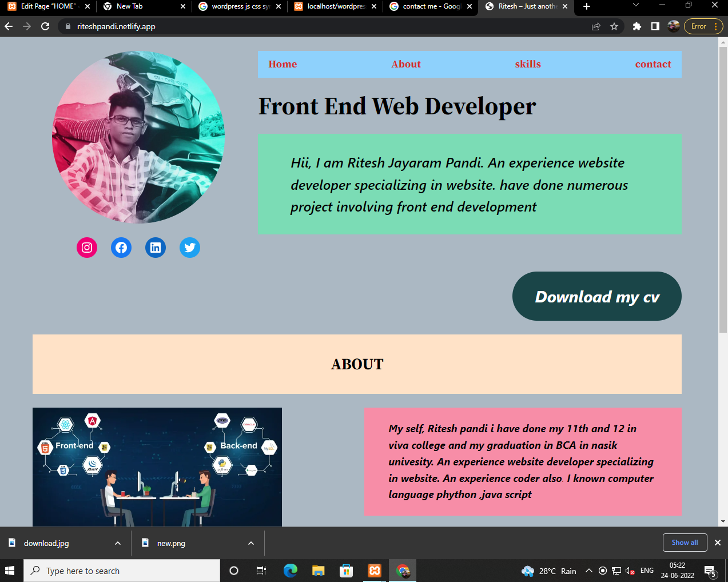Click the Windows taskbar search box
Screen dimensions: 728x582
tap(122, 571)
